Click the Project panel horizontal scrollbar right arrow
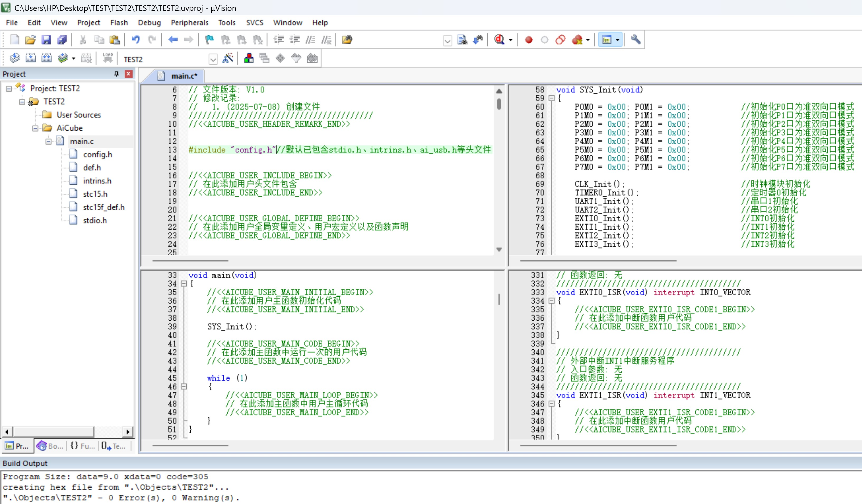The width and height of the screenshot is (862, 504). coord(128,432)
